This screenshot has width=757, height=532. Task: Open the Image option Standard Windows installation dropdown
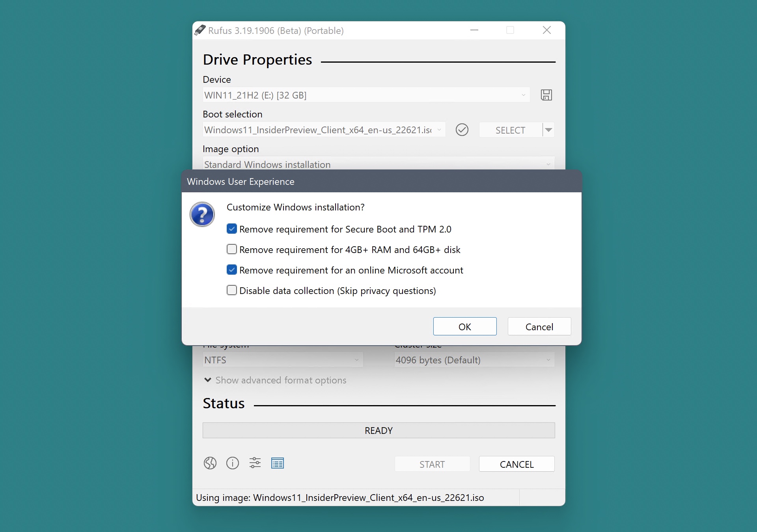click(377, 164)
